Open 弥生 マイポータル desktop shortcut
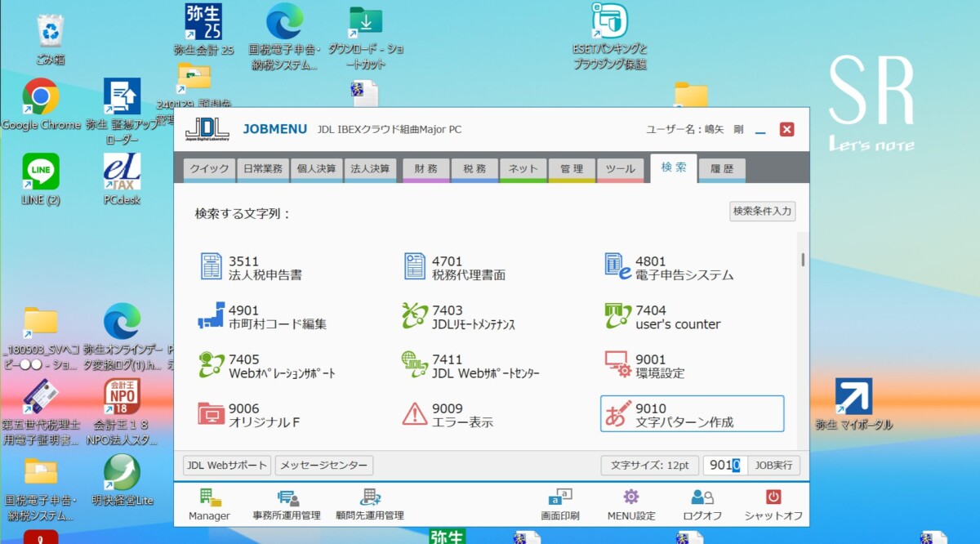 853,404
